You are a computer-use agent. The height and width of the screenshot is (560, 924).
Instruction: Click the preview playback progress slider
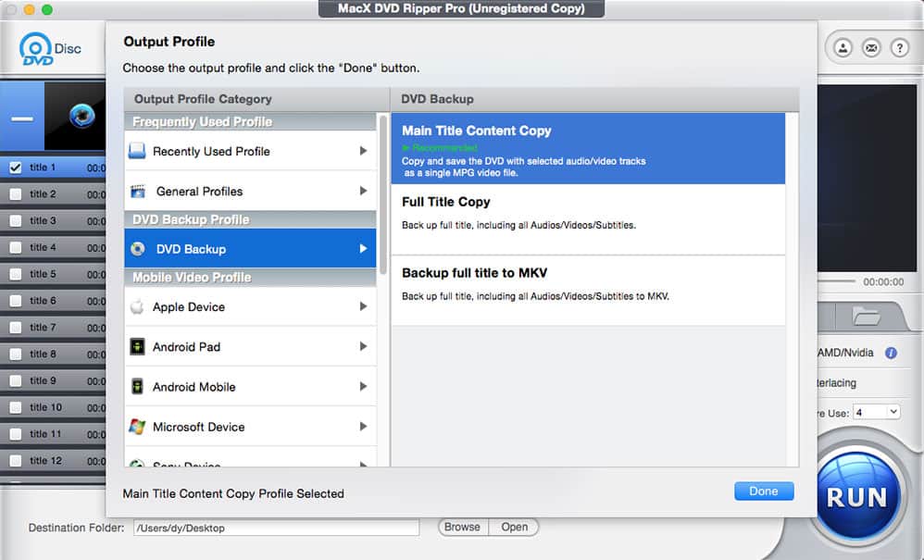point(836,281)
